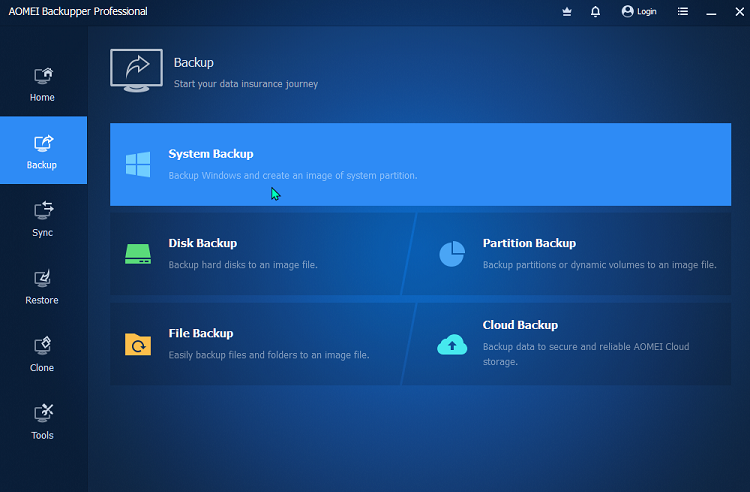The width and height of the screenshot is (750, 492).
Task: Click 'Easily backup files and folders' description
Action: (x=269, y=355)
